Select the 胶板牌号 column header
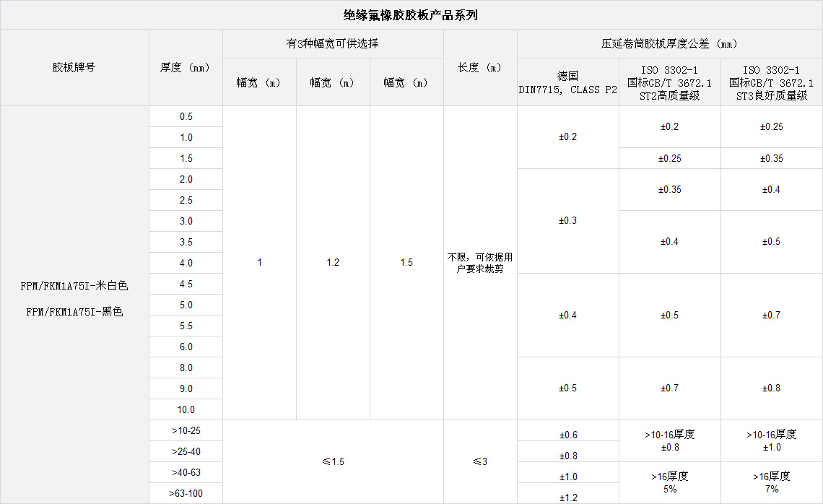This screenshot has width=823, height=504. point(74,67)
